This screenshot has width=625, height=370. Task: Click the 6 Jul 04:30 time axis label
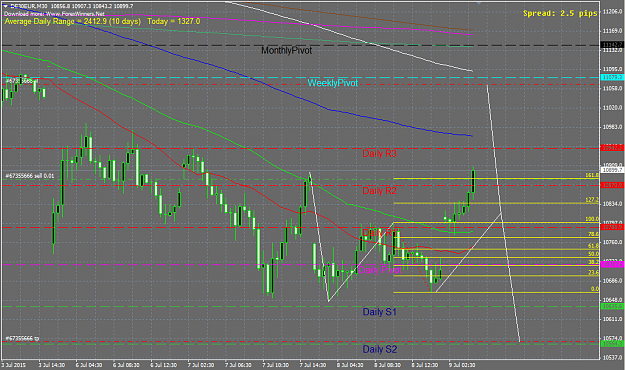(x=89, y=365)
